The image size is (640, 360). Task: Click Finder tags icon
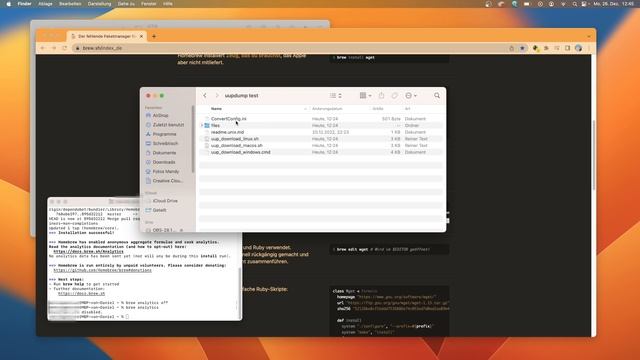point(394,96)
